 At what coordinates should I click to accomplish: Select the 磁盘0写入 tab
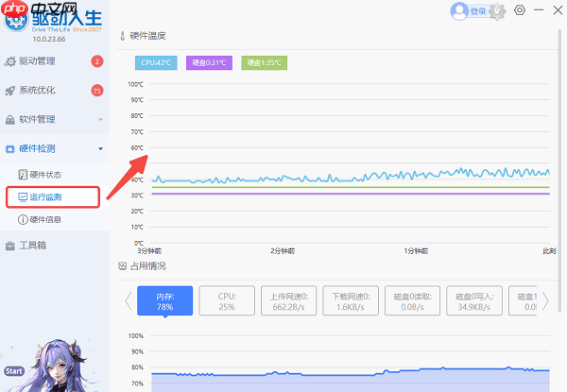click(474, 300)
